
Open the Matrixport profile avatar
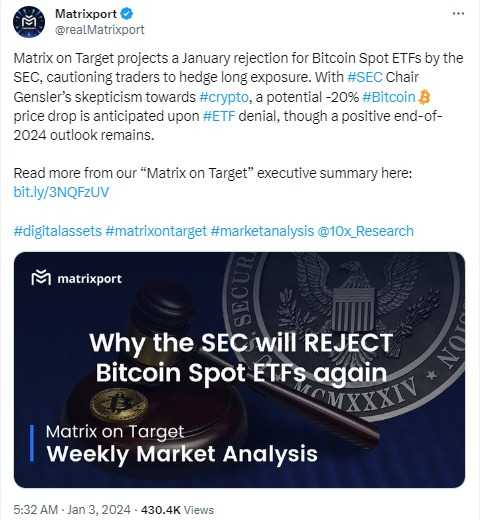coord(29,22)
